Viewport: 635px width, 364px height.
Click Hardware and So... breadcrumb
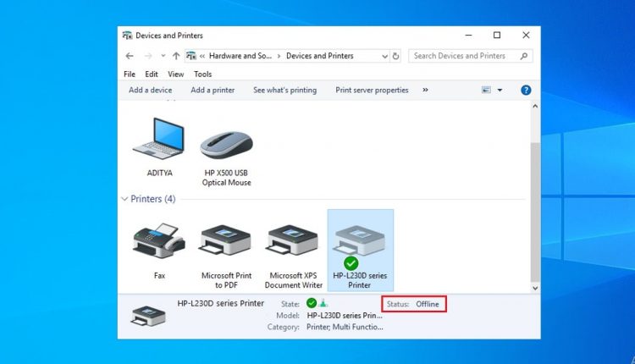tap(240, 56)
